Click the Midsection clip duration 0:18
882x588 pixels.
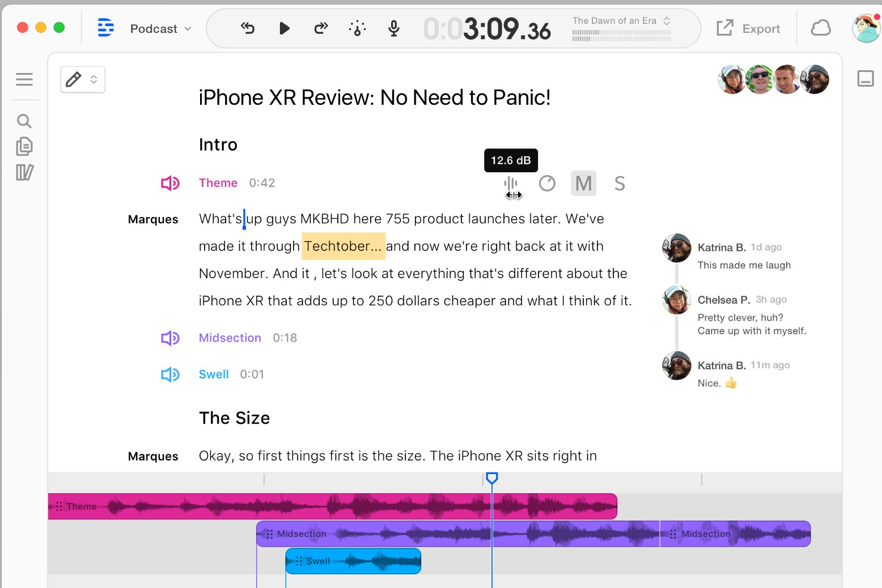pos(285,338)
